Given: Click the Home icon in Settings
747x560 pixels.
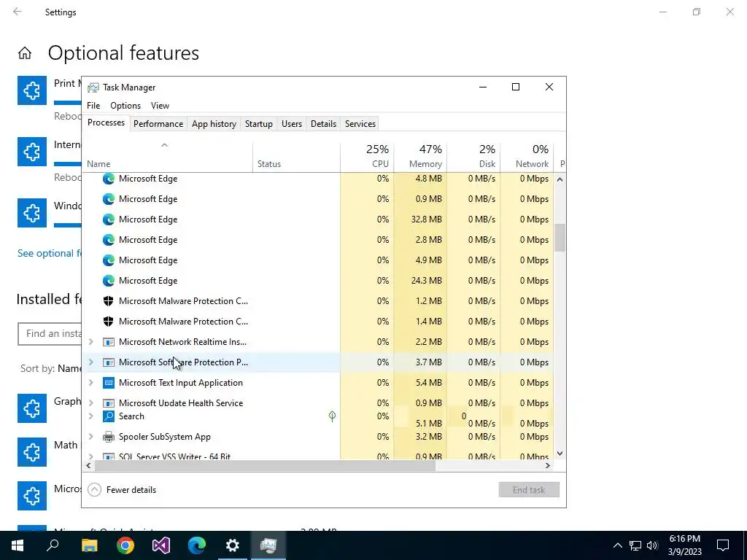Looking at the screenshot, I should click(25, 52).
